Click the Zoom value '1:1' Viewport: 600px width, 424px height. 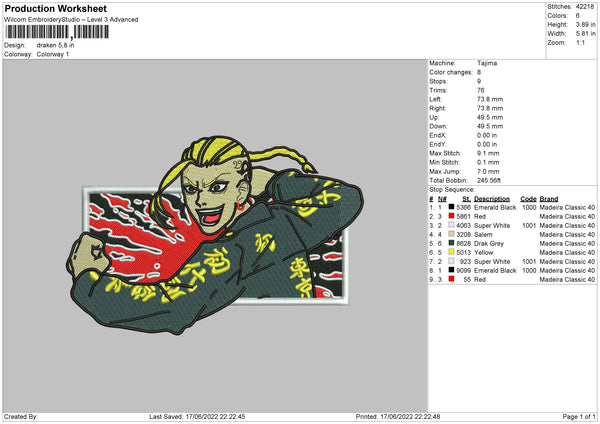580,42
